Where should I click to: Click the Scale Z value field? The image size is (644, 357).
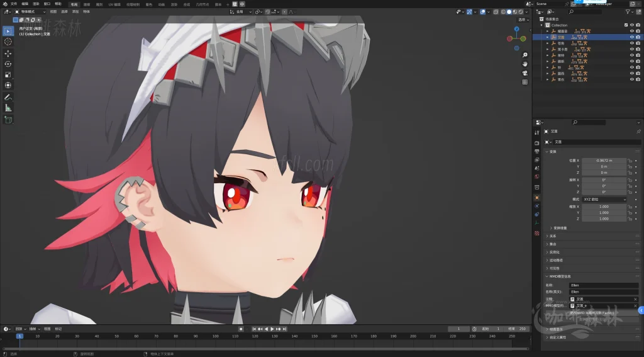604,219
